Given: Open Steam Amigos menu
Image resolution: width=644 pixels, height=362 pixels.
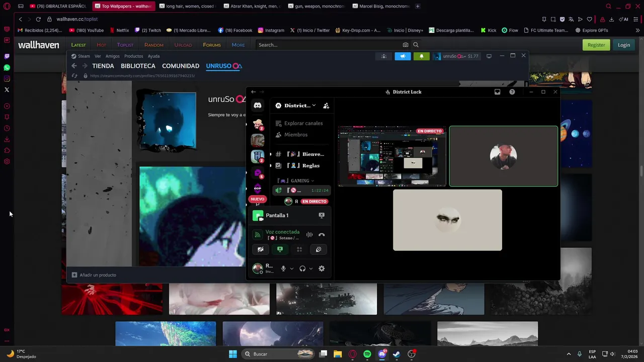Looking at the screenshot, I should coord(113,56).
